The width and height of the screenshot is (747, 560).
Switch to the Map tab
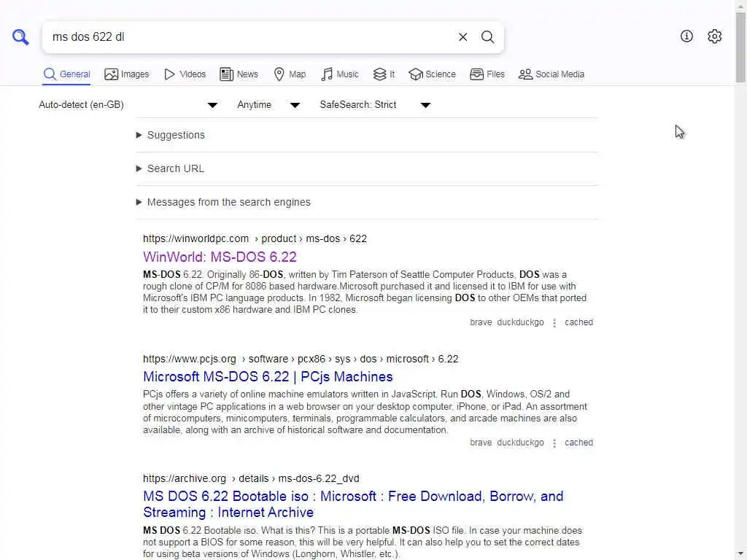(290, 74)
